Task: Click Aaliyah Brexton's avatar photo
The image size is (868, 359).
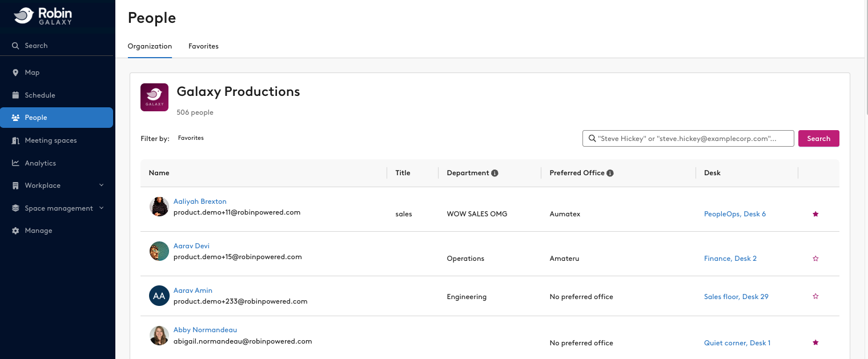Action: [x=159, y=207]
